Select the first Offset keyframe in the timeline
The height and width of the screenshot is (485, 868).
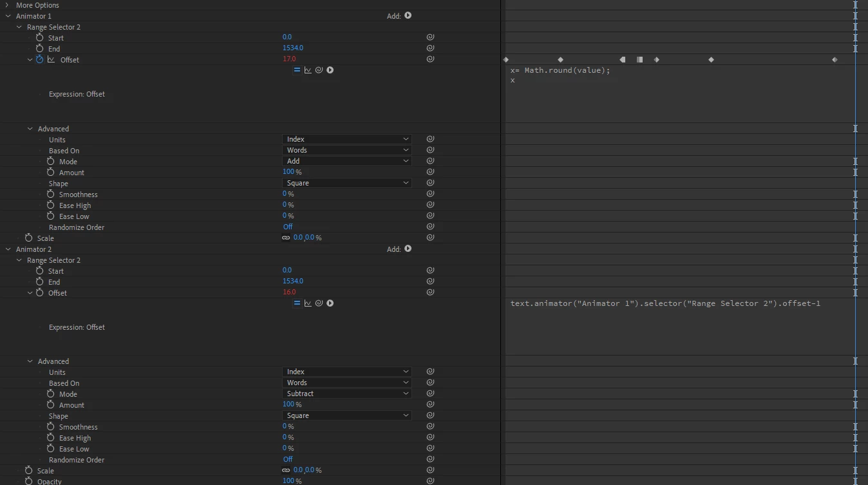[506, 59]
